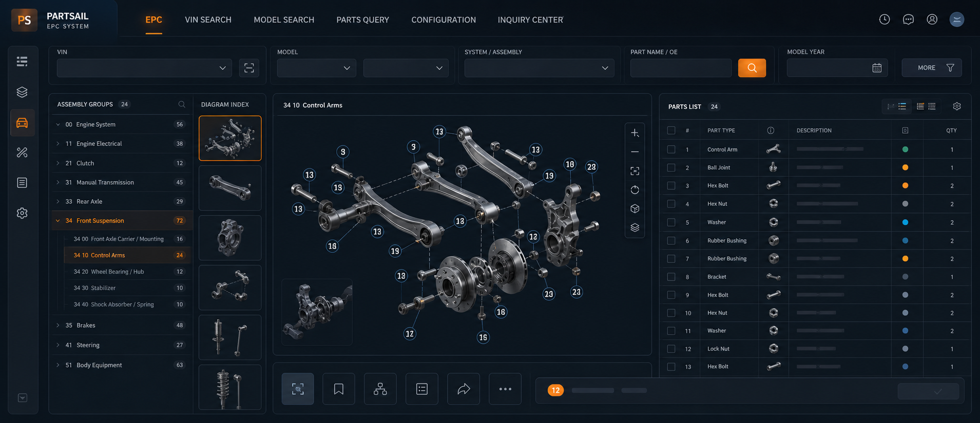980x423 pixels.
Task: Open the System / Assembly dropdown
Action: 539,68
